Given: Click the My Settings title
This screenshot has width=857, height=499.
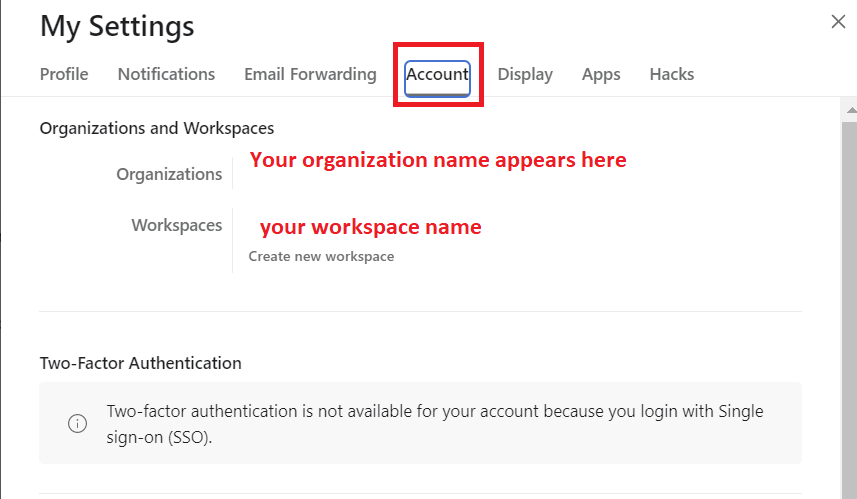Looking at the screenshot, I should (117, 27).
